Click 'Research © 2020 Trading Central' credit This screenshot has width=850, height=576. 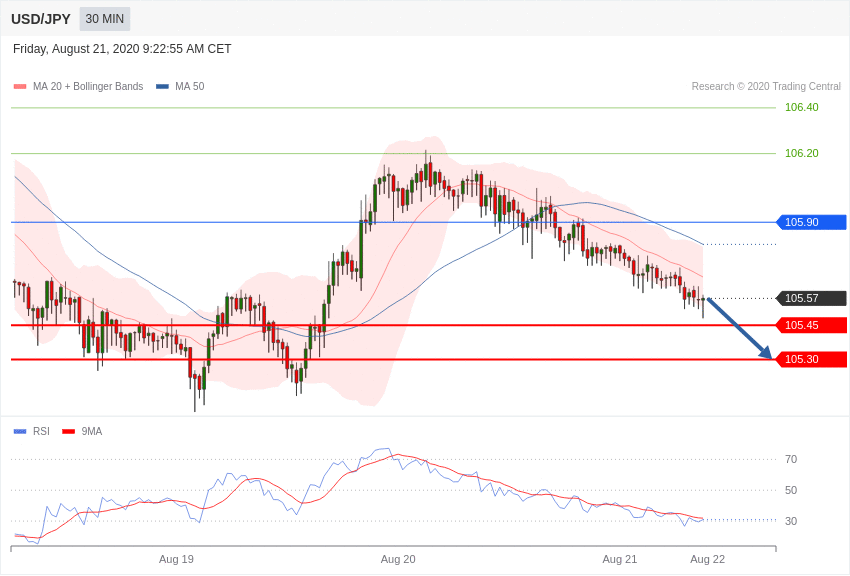pos(766,86)
